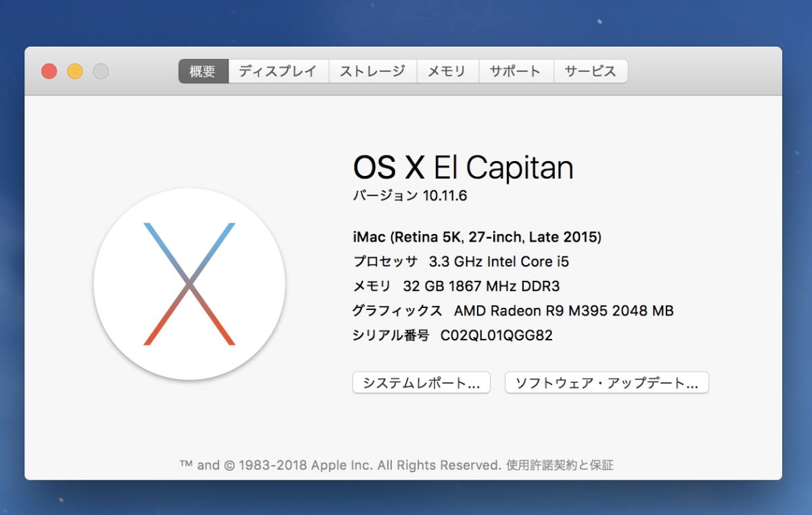Open the サービス tab

(x=591, y=71)
